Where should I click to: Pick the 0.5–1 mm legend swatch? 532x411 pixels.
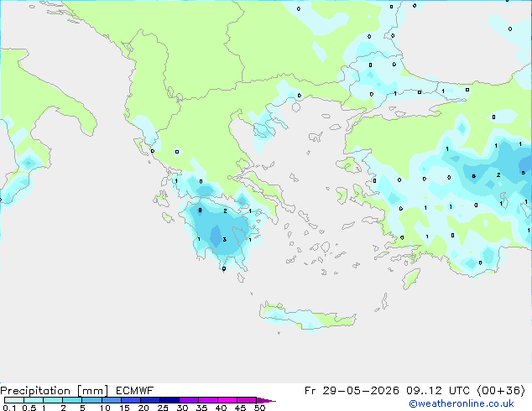tap(34, 400)
